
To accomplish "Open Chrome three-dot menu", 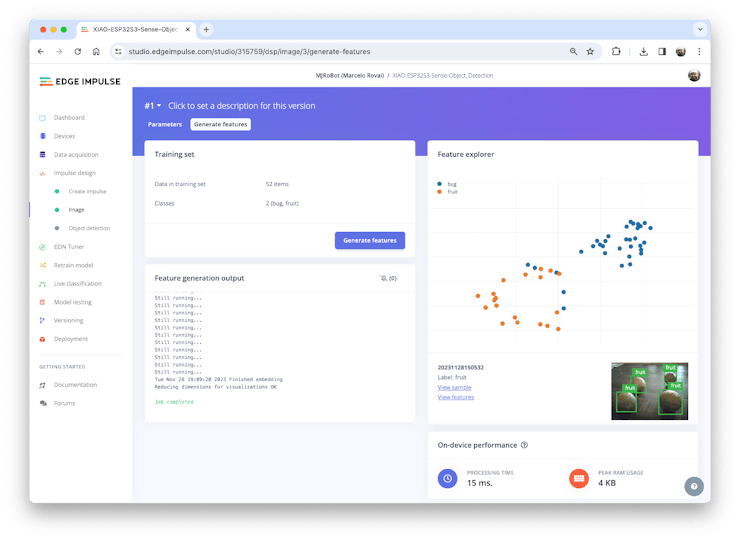I will 699,51.
